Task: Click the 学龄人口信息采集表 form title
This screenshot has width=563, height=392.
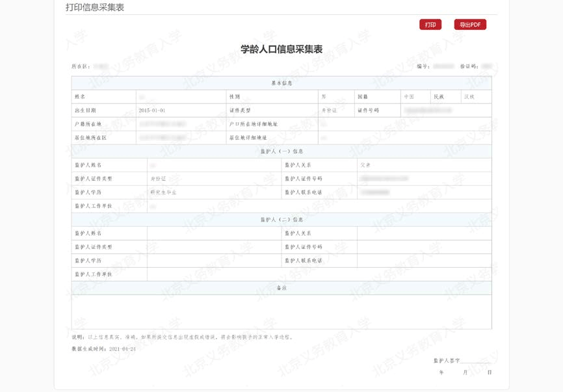Action: 281,49
